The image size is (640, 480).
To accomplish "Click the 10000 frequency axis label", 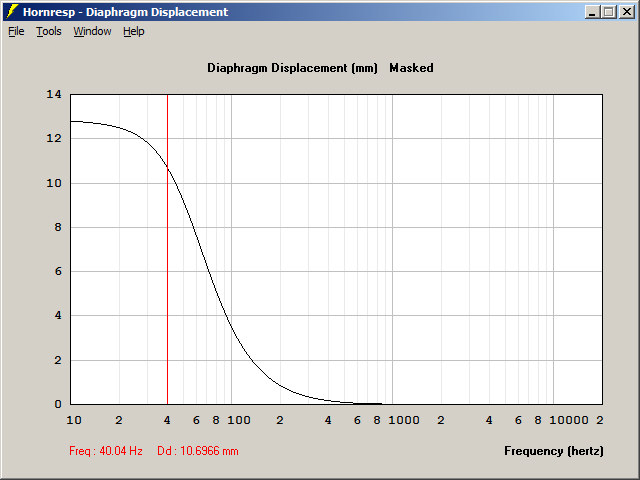I will coord(569,420).
